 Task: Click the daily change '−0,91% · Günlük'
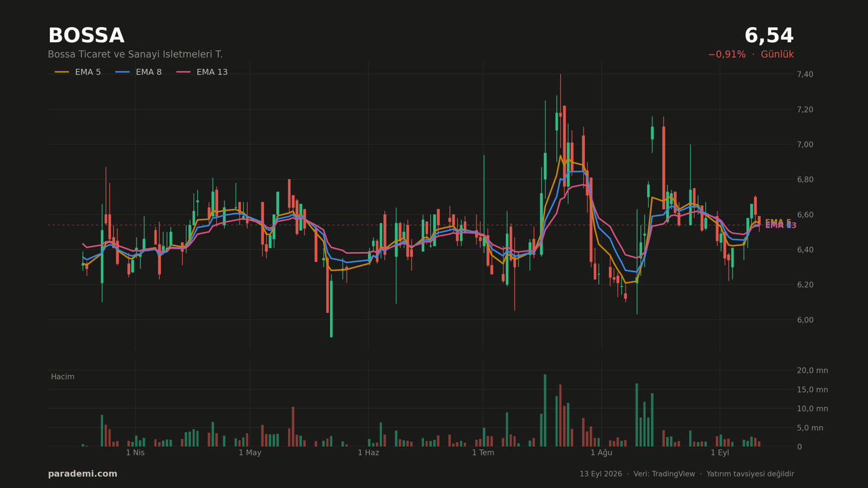751,55
